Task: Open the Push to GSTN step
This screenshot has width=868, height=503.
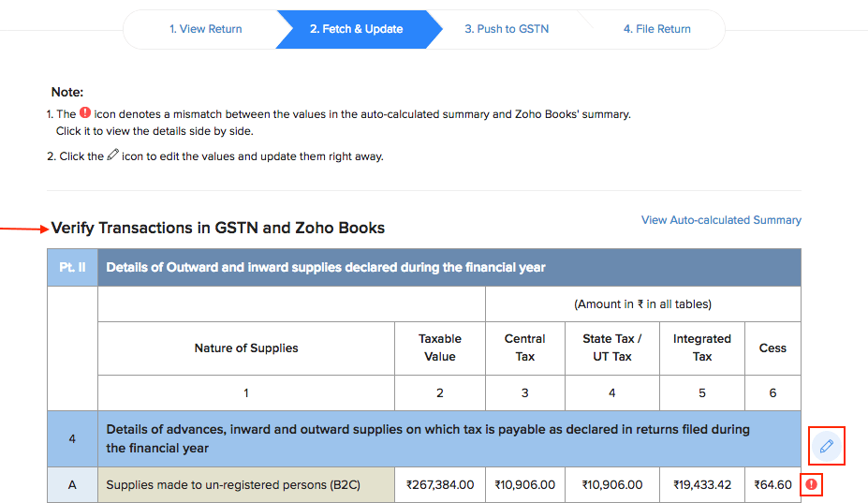Action: [507, 29]
